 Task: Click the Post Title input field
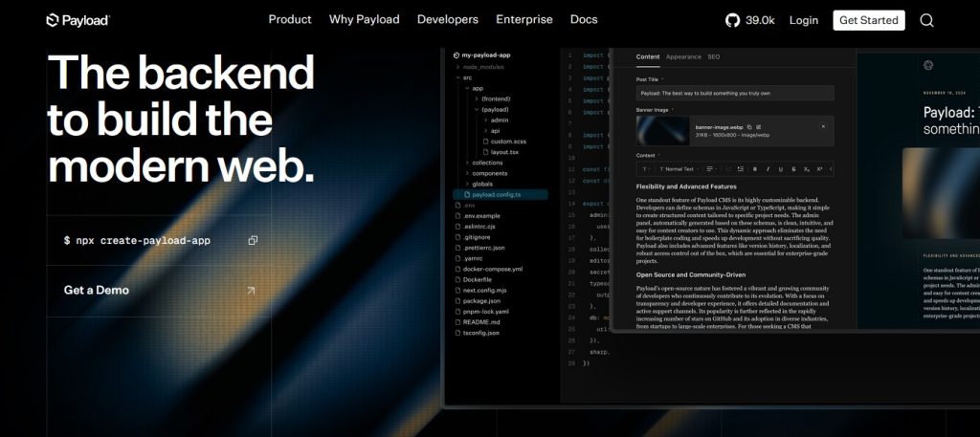[735, 93]
